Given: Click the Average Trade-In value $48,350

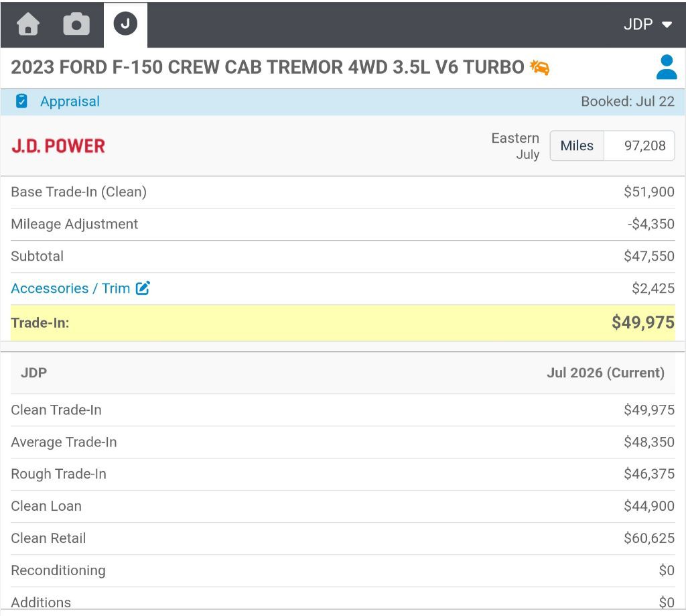Looking at the screenshot, I should pos(648,442).
